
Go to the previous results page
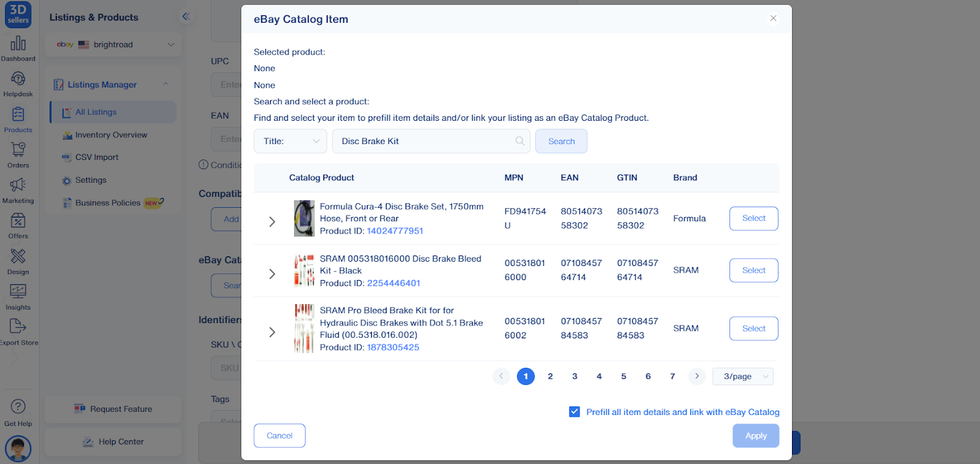coord(501,376)
